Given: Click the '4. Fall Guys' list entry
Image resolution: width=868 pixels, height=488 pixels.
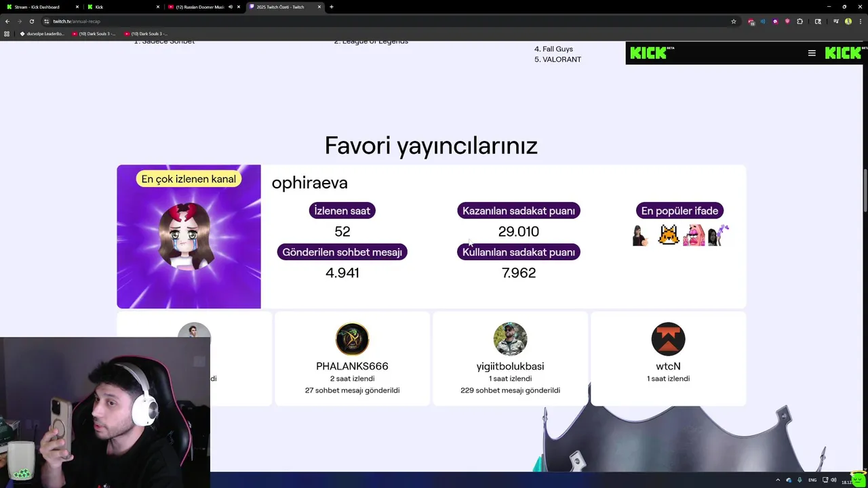Looking at the screenshot, I should coord(553,49).
